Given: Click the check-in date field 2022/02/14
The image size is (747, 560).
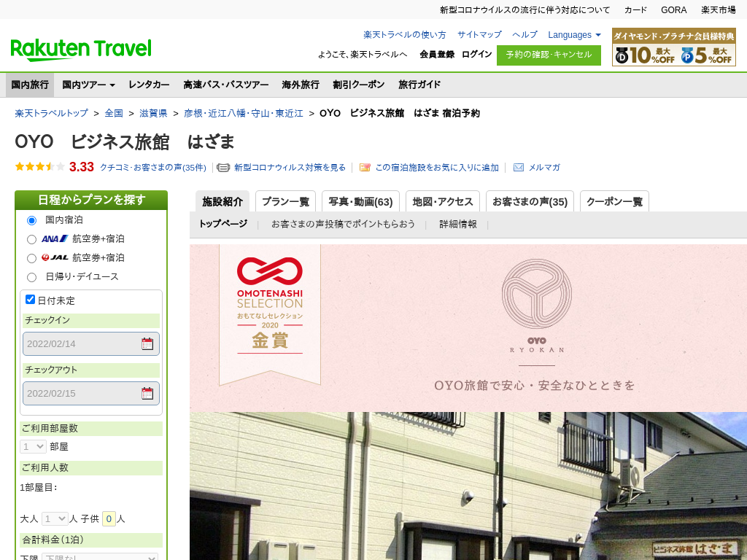Looking at the screenshot, I should pos(91,344).
